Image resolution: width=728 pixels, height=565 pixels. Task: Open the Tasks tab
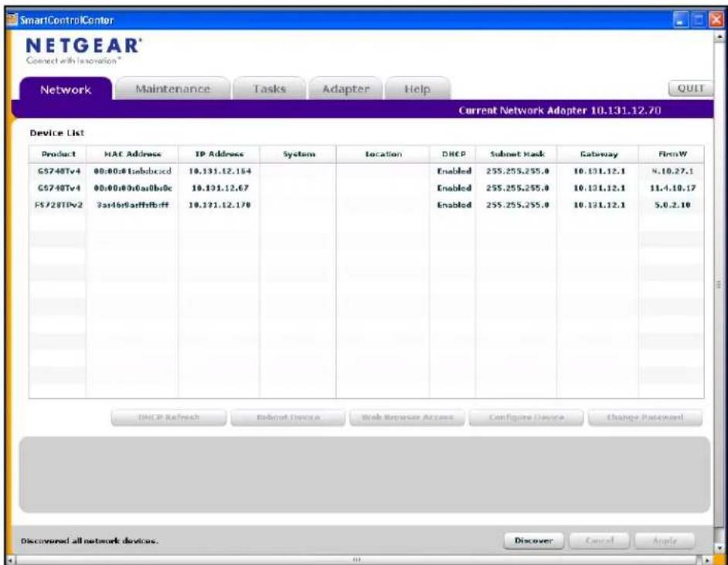pos(269,89)
